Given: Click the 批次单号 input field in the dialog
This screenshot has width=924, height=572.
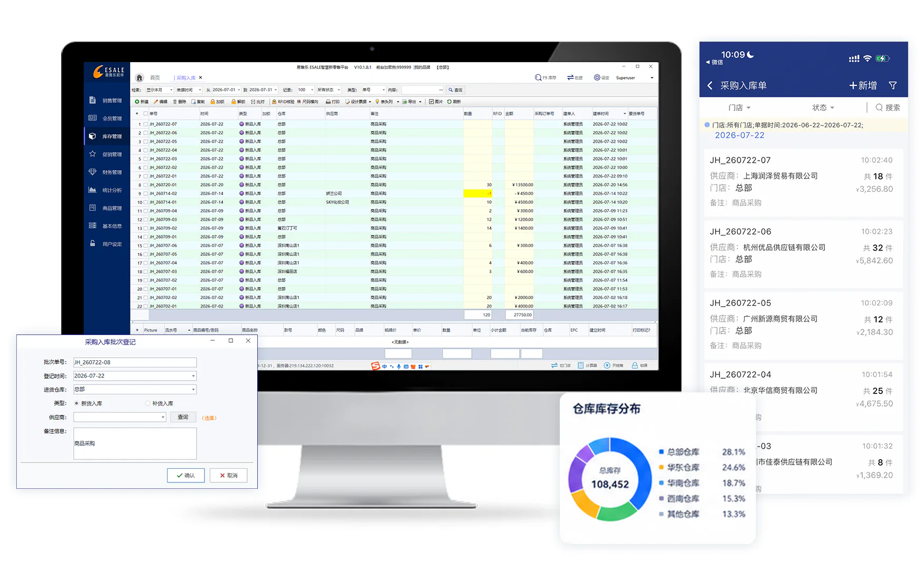Looking at the screenshot, I should [x=135, y=362].
